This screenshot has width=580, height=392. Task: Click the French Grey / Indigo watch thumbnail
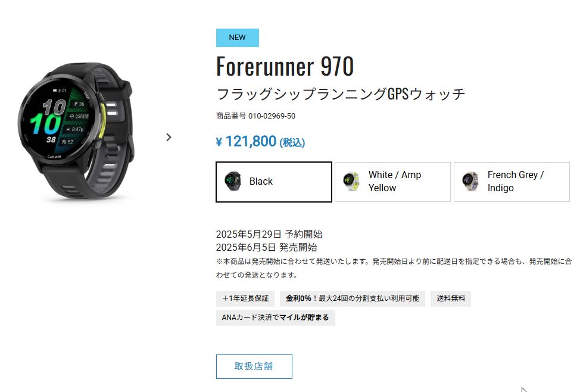(470, 181)
